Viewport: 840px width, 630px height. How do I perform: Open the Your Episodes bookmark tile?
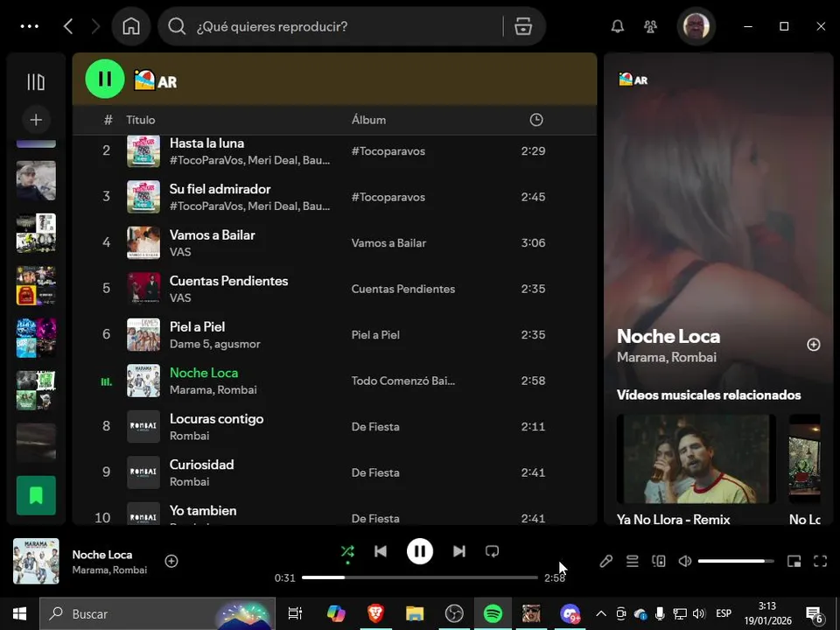point(36,495)
